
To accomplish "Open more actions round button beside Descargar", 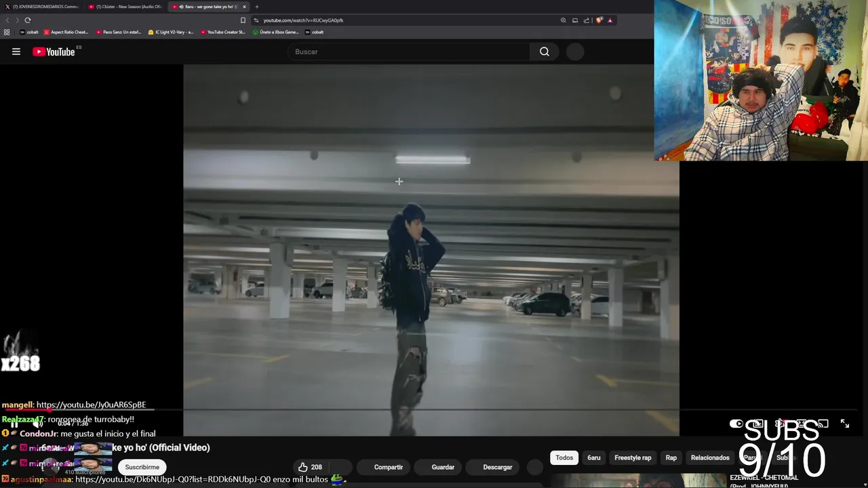I will [x=535, y=467].
